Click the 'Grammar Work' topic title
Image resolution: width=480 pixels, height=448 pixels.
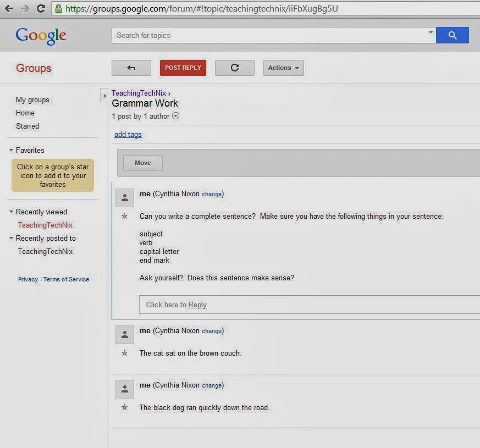[145, 103]
